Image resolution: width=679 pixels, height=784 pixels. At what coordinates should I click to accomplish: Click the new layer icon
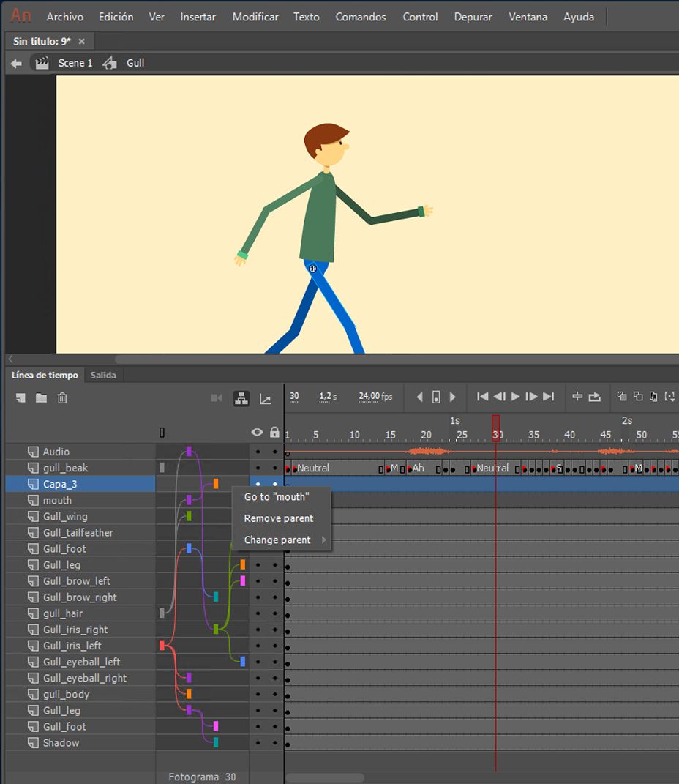[x=20, y=397]
